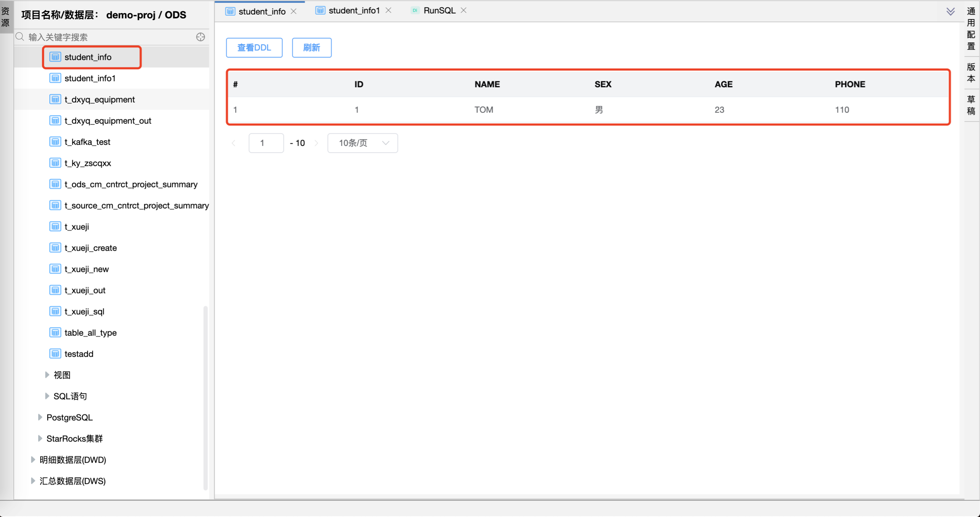Click the 查看DDL button
The image size is (980, 517).
pos(254,48)
